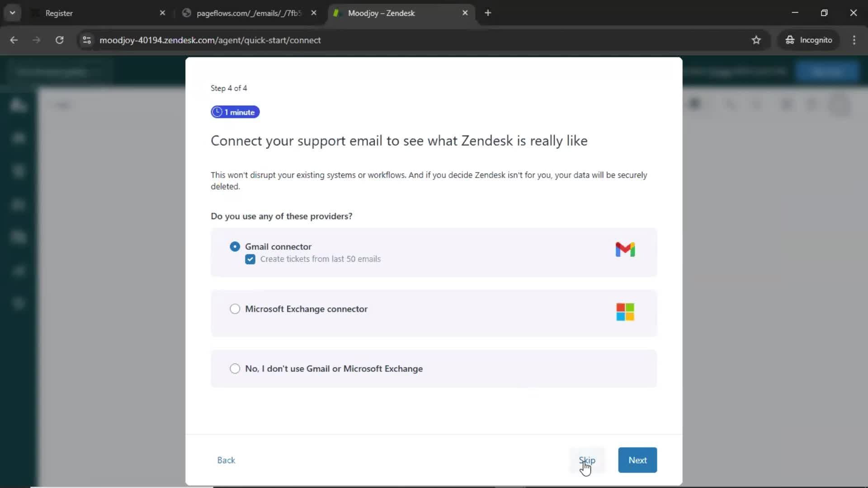Open the tab search dropdown

tap(12, 13)
